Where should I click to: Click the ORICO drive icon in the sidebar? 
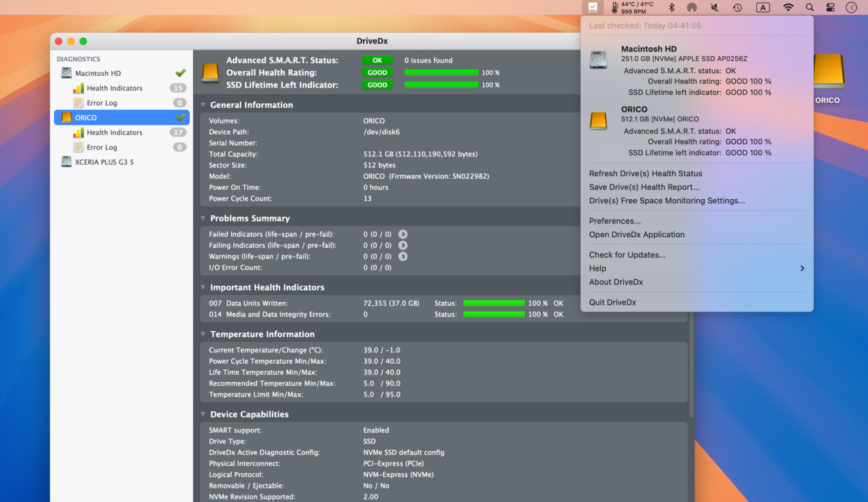click(x=66, y=117)
